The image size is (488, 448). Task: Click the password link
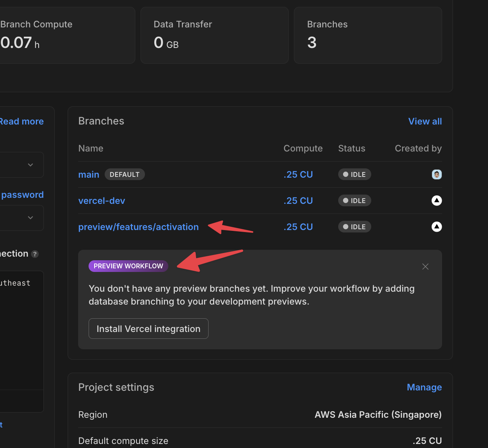click(x=23, y=195)
